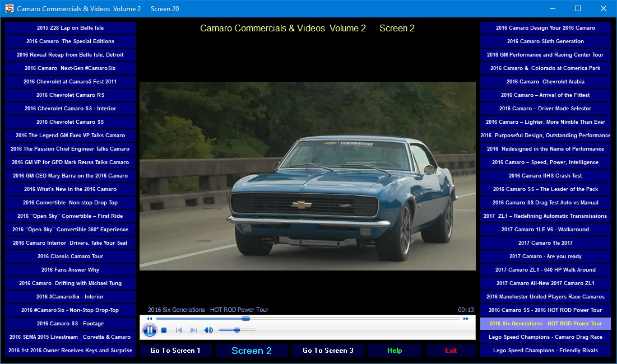The image size is (617, 364).
Task: Click the rewind arrows on seek bar
Action: pos(149,319)
